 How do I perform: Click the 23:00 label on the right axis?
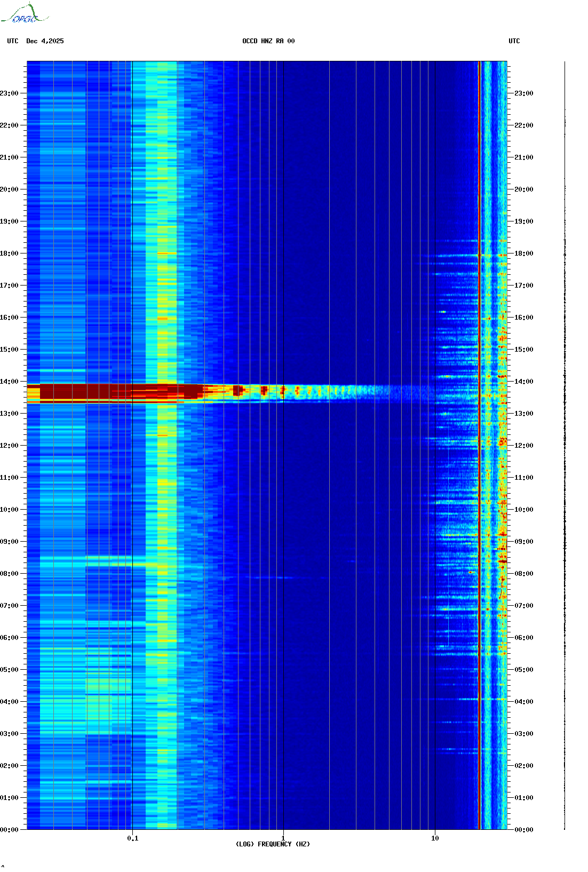(524, 93)
